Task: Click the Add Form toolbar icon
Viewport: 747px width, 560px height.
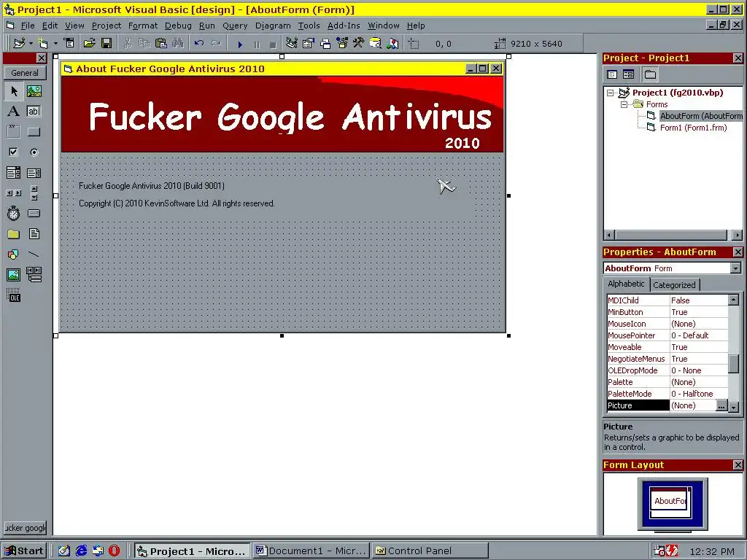Action: click(x=43, y=43)
